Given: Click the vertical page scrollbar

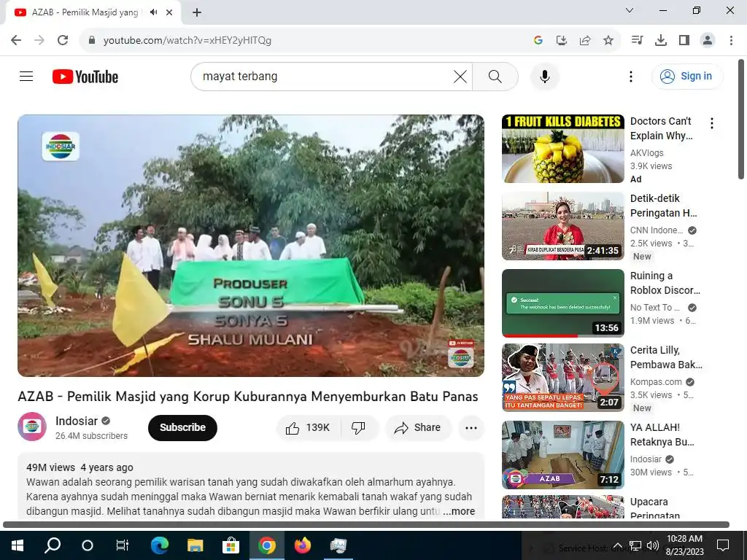Looking at the screenshot, I should (x=741, y=119).
